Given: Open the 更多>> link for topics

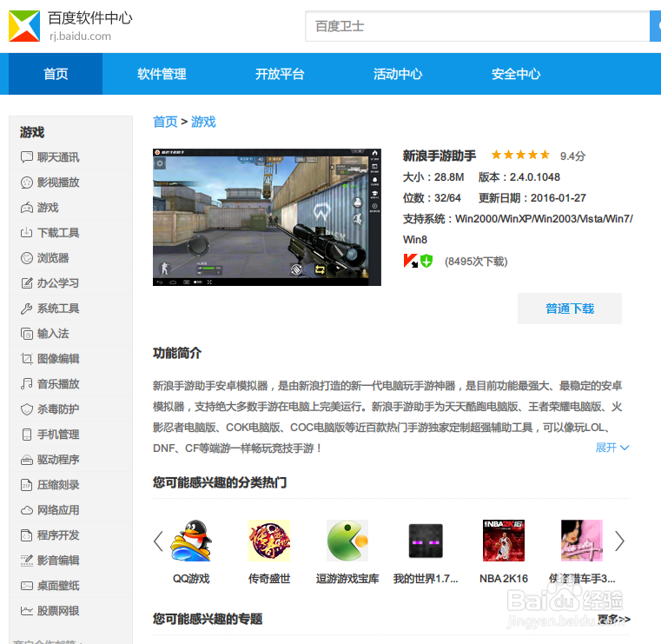Looking at the screenshot, I should (614, 619).
